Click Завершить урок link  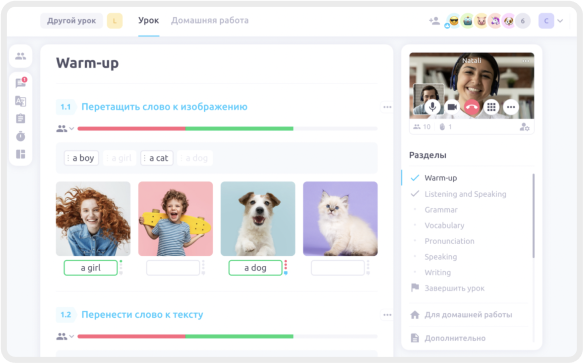tap(454, 288)
